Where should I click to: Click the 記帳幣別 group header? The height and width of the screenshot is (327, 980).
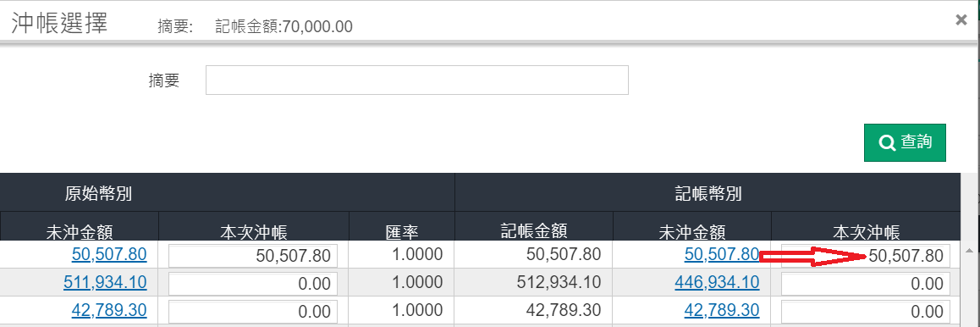coord(708,193)
